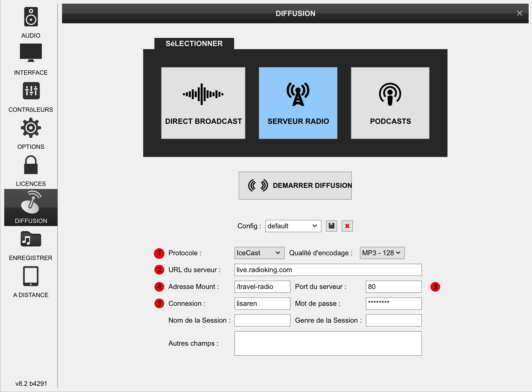Click the Genre de la Session field
The width and height of the screenshot is (532, 392).
point(394,320)
